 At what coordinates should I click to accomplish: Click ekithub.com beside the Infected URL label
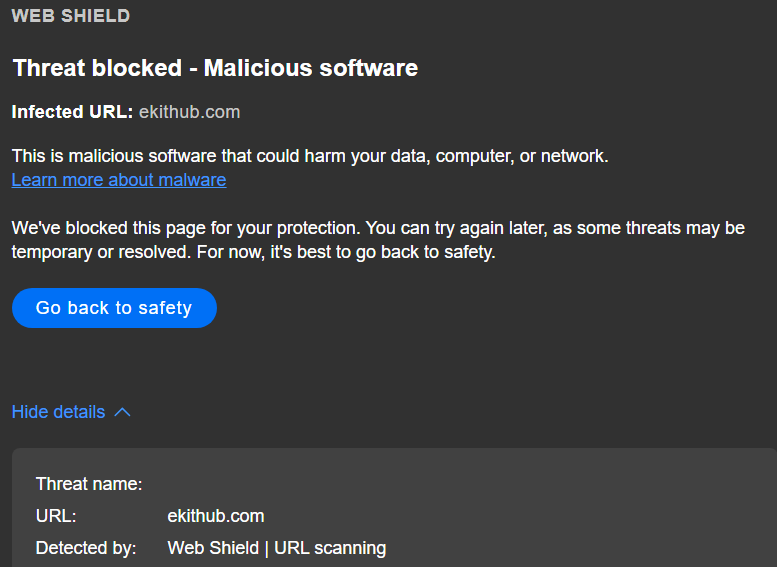point(189,112)
